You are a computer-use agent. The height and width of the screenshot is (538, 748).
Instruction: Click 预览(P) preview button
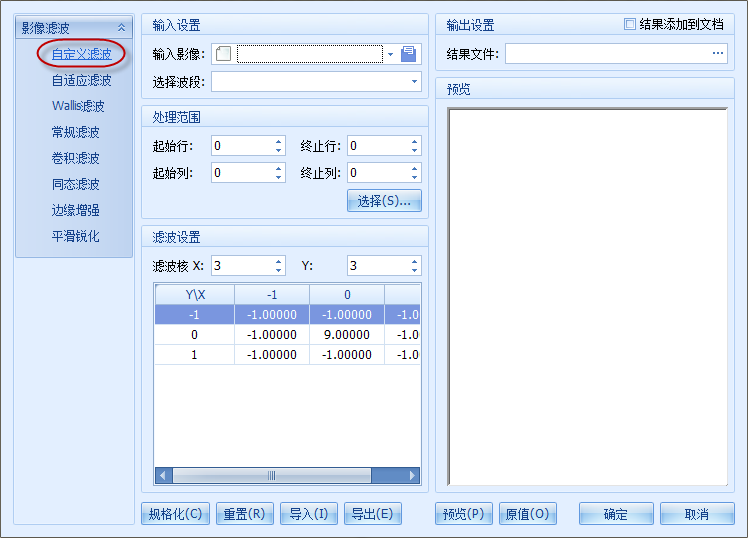pyautogui.click(x=464, y=514)
